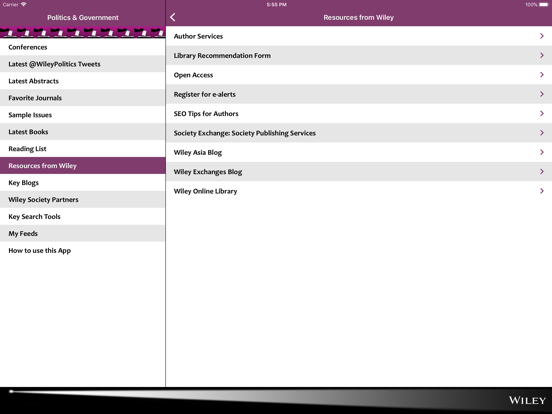This screenshot has height=414, width=552.
Task: Tap the 5:55 PM clock in status bar
Action: coord(276,5)
